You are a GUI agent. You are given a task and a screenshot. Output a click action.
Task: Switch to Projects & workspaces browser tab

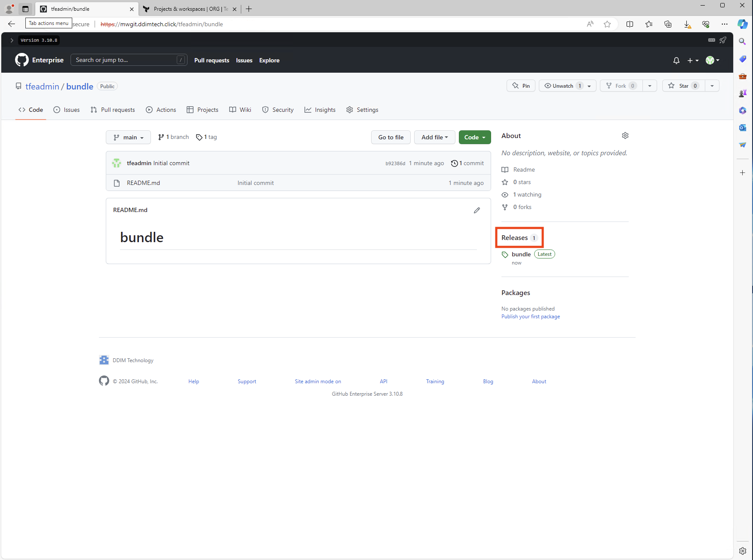(x=190, y=9)
